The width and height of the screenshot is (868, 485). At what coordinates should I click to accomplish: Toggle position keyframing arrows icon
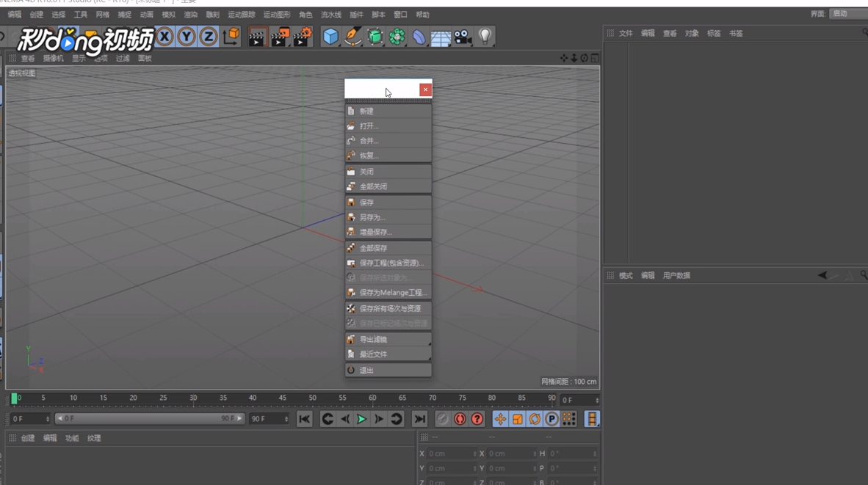(x=500, y=419)
